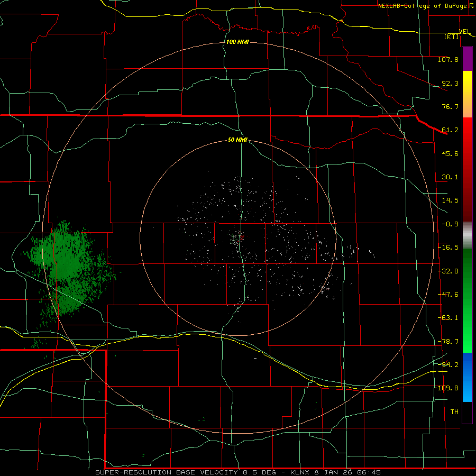Click the -47.6 velocity scale value
476x476 pixels.
point(448,295)
